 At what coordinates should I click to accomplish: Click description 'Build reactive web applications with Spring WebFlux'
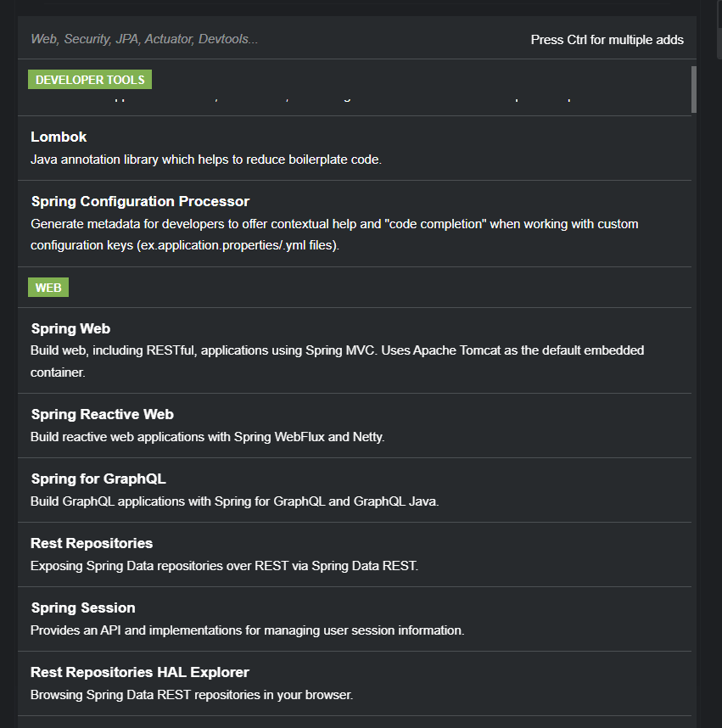[x=178, y=437]
